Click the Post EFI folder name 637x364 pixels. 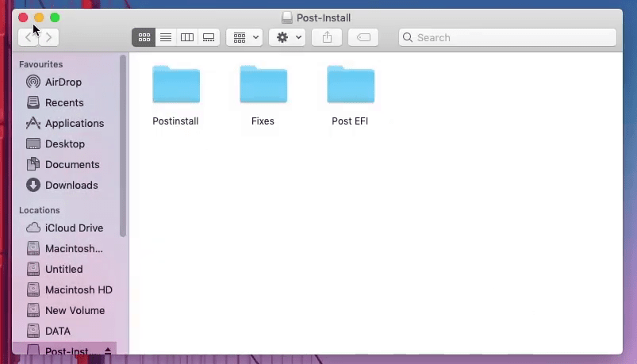point(350,121)
